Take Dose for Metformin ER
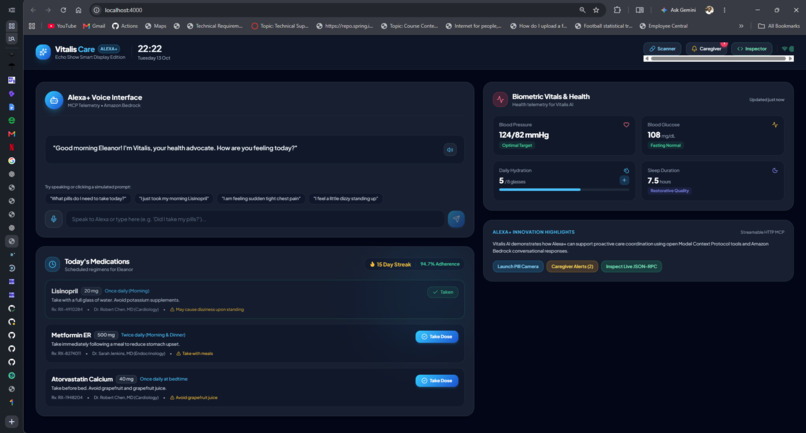The image size is (806, 433). pos(437,337)
